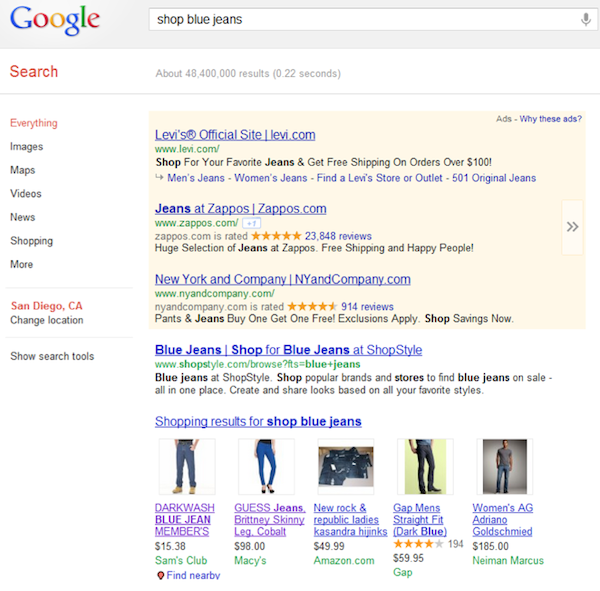Open Blue Jeans ShopStyle result
The image size is (600, 591).
click(289, 350)
